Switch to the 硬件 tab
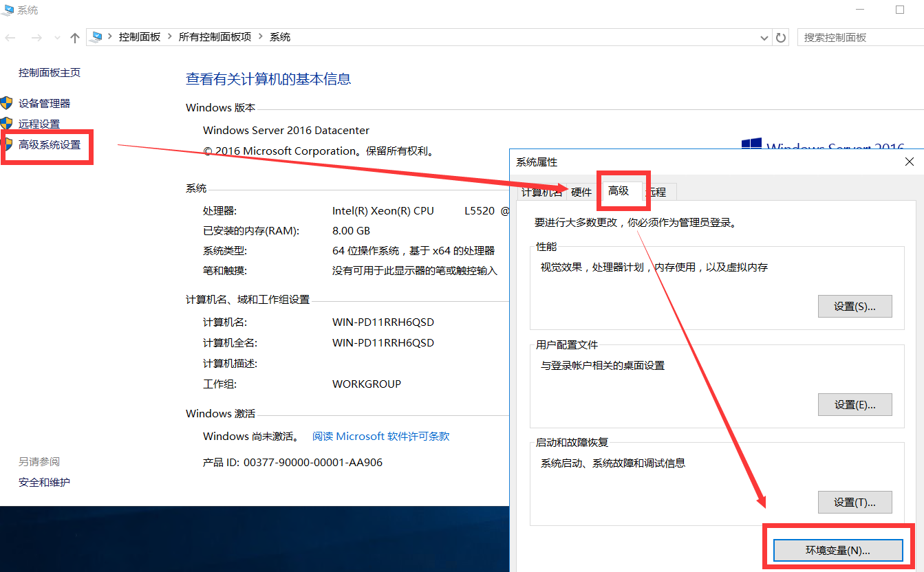The height and width of the screenshot is (572, 924). 581,192
